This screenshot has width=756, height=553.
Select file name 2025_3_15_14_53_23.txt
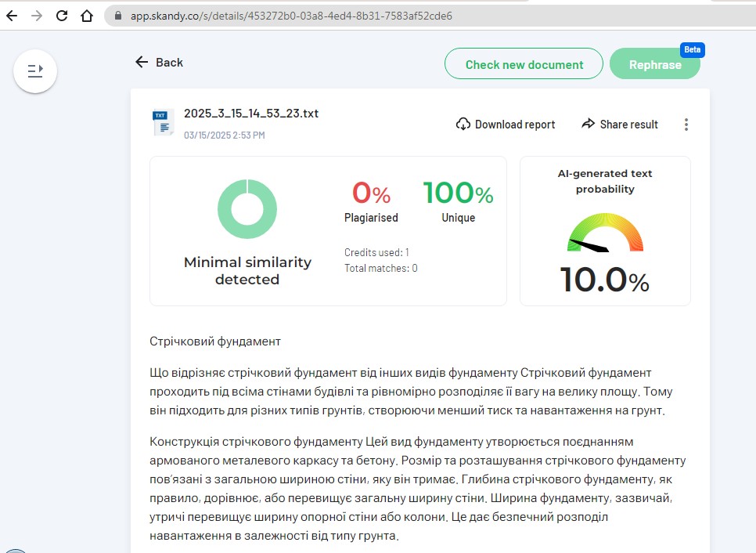[x=251, y=114]
